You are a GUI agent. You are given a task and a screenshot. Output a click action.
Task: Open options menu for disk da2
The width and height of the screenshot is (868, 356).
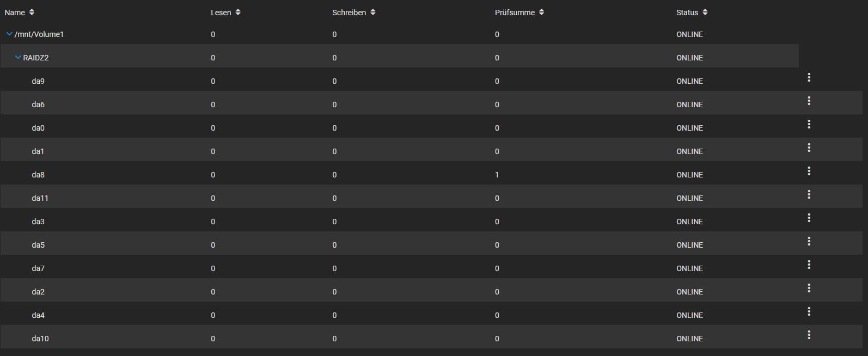pos(809,288)
